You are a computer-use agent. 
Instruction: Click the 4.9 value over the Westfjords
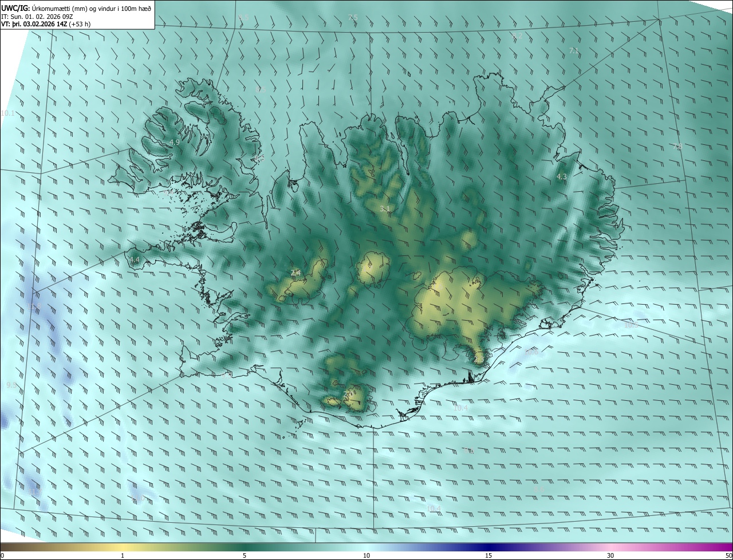click(x=175, y=142)
